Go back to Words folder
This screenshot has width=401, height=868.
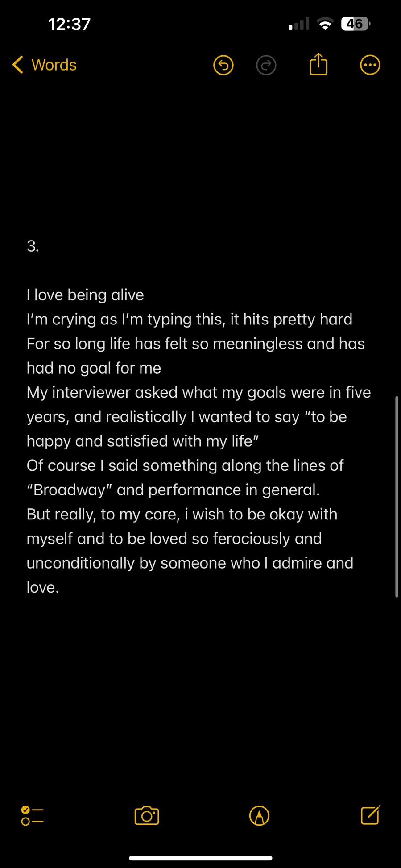tap(54, 65)
